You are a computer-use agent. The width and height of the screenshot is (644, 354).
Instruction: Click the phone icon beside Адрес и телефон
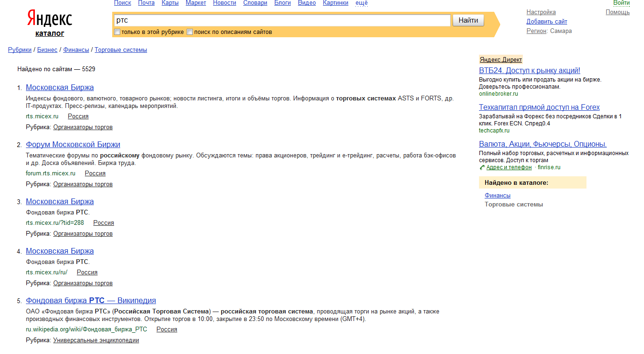click(482, 167)
